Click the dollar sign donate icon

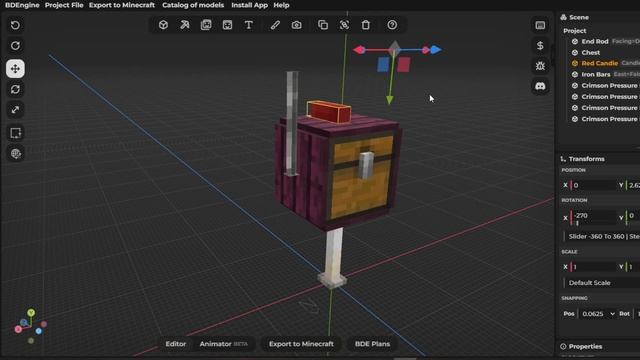(540, 45)
